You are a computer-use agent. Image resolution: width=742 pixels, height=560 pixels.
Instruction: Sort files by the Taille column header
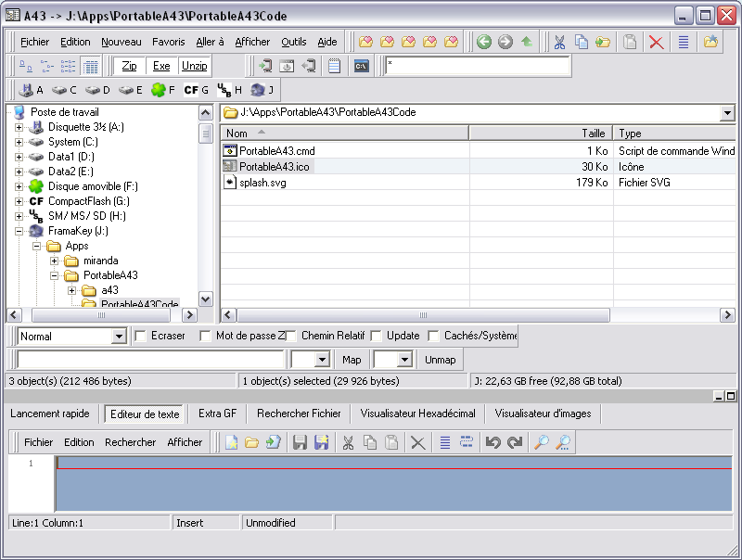[541, 134]
